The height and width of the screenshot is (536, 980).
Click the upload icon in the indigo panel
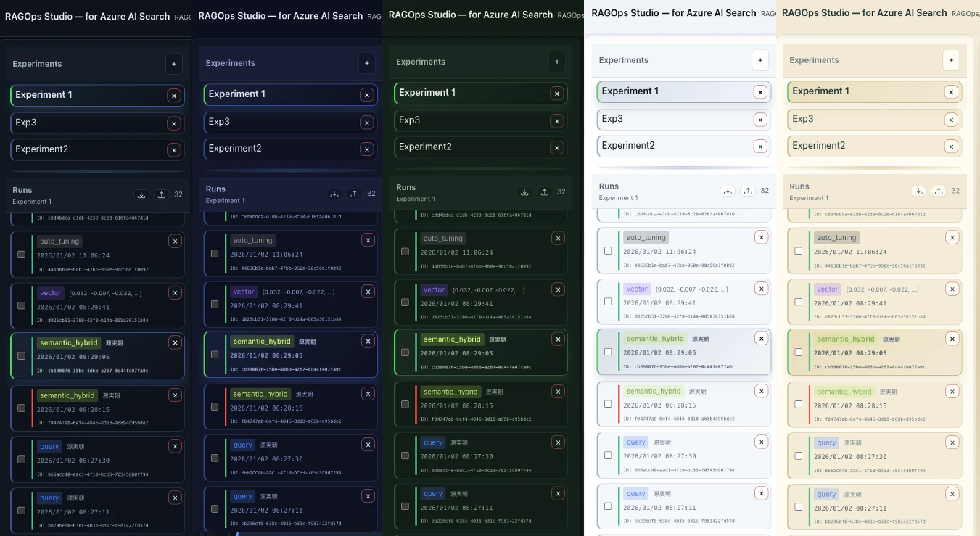pos(355,194)
